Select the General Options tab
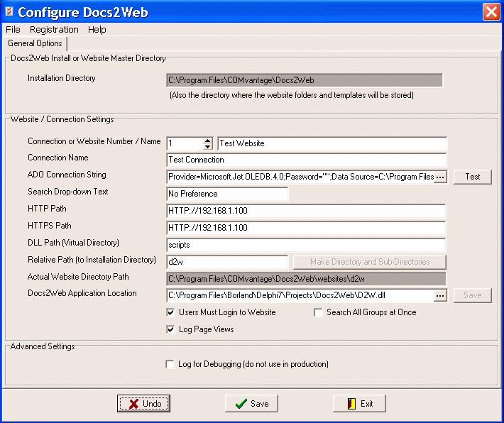 [x=35, y=43]
